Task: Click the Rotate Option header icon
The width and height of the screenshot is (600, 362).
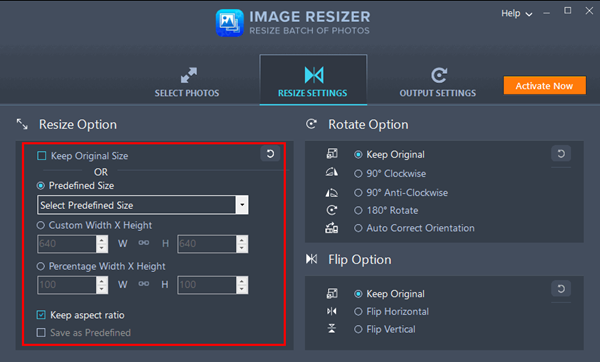Action: (x=311, y=124)
